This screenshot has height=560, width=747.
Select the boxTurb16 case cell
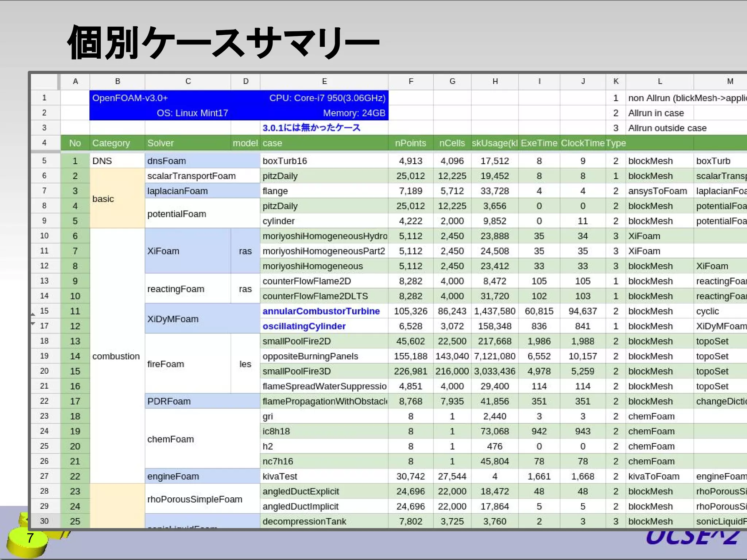coord(285,161)
